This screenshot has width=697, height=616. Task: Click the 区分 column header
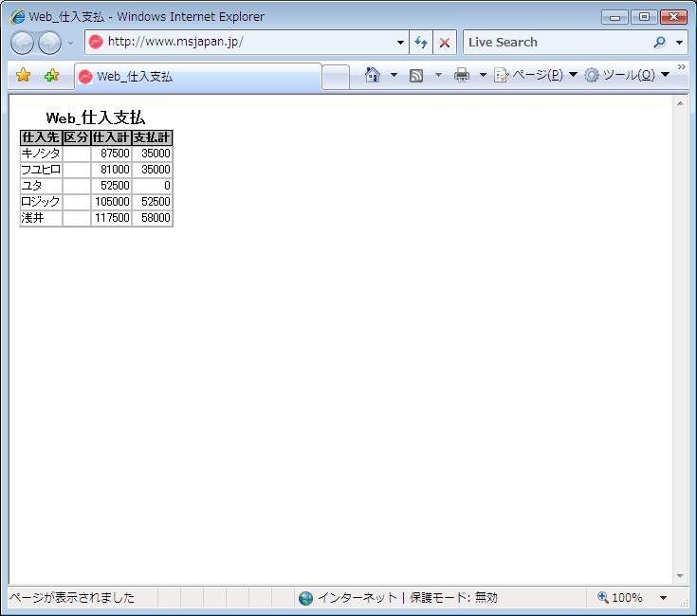pos(77,137)
